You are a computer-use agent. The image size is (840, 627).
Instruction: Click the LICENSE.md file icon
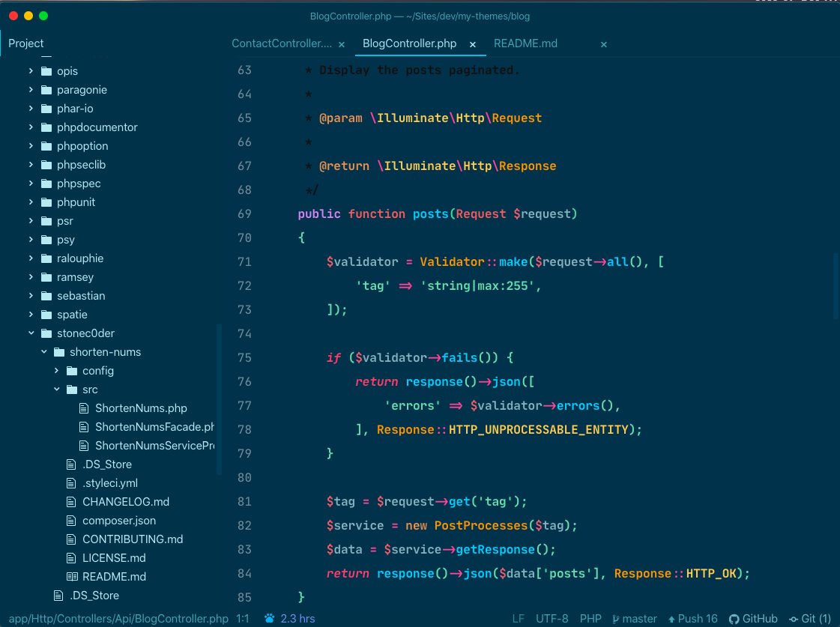coord(70,558)
